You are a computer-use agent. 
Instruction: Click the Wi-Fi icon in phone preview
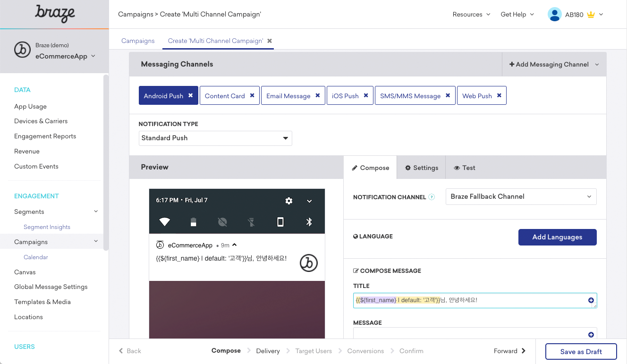[164, 222]
